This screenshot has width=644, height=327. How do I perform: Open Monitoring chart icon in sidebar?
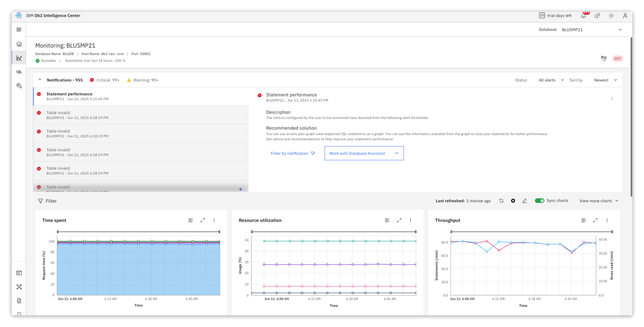pos(19,58)
